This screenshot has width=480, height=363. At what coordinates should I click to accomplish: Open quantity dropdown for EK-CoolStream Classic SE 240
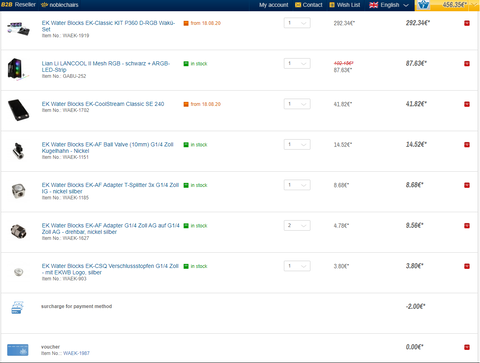tap(297, 104)
